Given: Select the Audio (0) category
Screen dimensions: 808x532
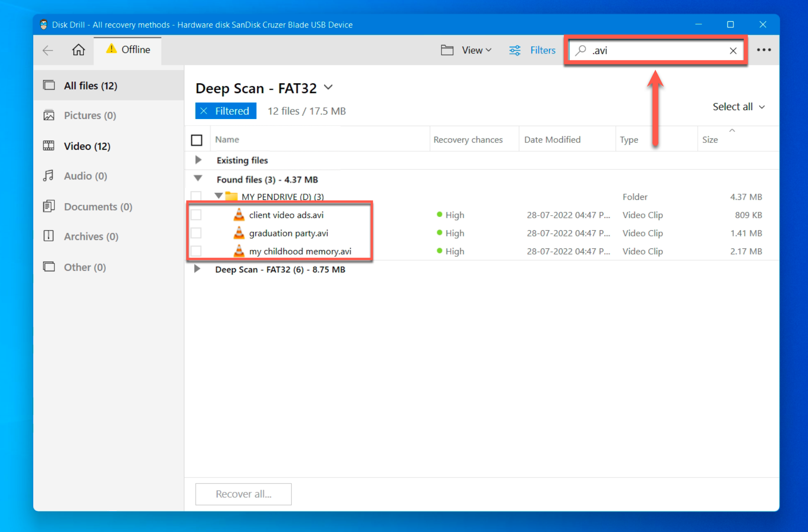Looking at the screenshot, I should click(x=109, y=176).
